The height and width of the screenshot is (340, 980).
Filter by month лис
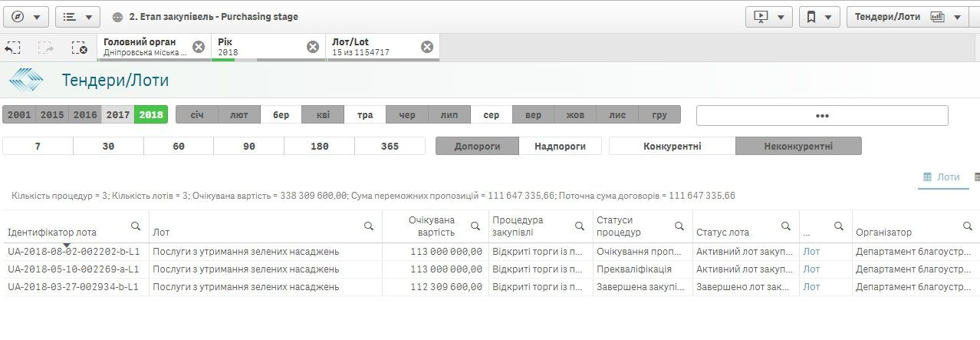click(617, 114)
